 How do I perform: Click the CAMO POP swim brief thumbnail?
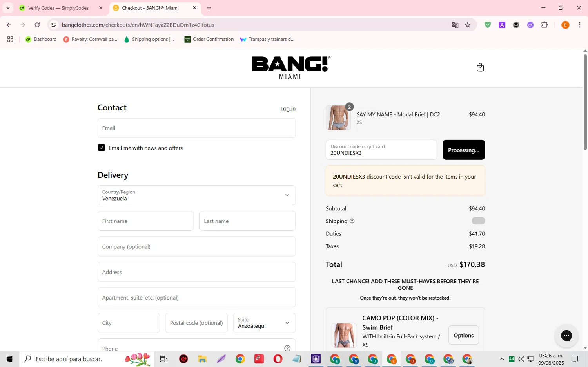[344, 335]
